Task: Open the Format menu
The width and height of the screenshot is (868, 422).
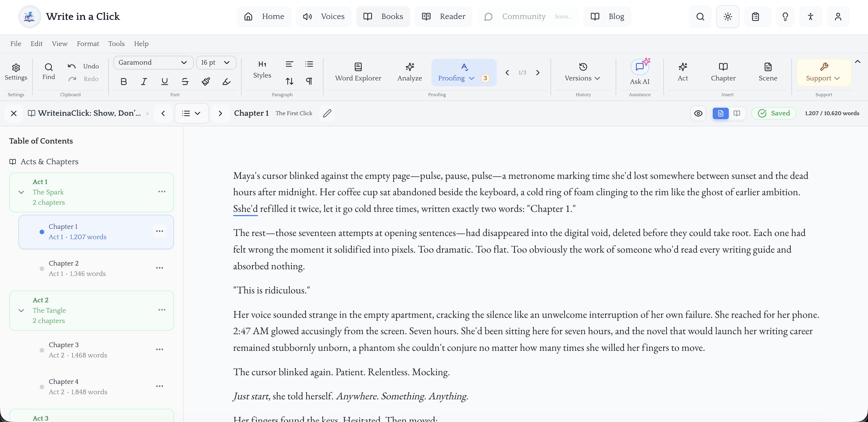Action: point(88,43)
